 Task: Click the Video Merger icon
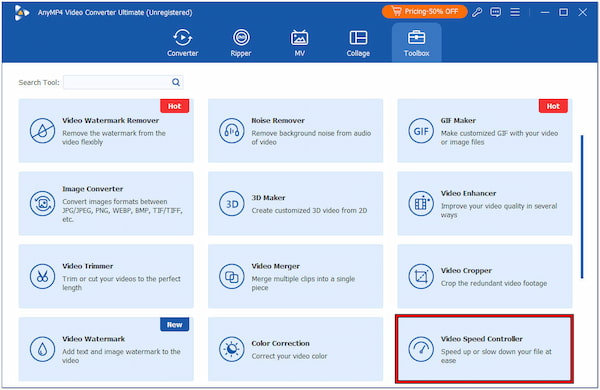(x=232, y=276)
